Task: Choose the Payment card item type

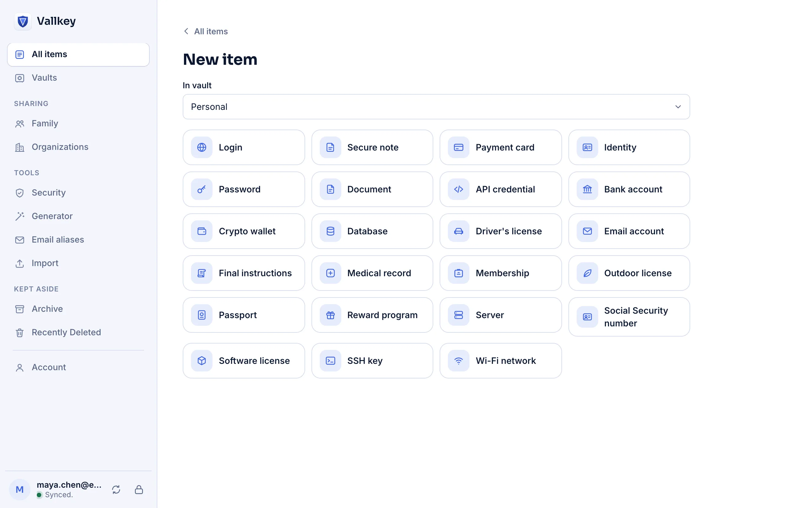Action: (501, 147)
